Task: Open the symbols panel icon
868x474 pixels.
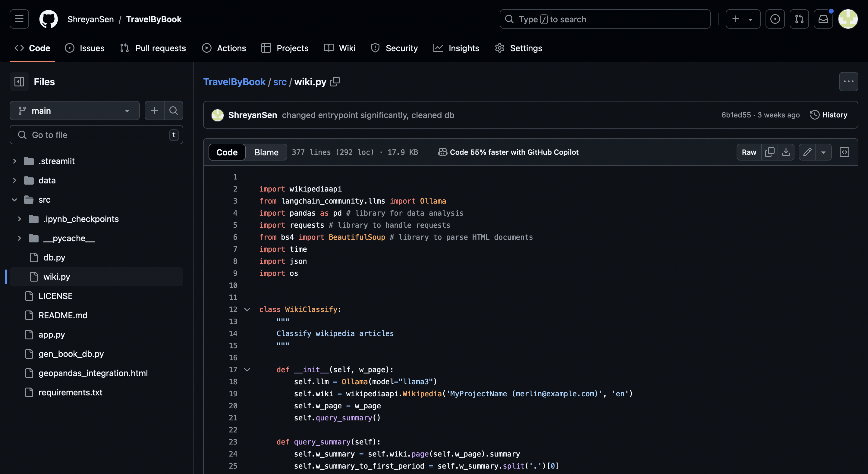Action: [x=844, y=152]
